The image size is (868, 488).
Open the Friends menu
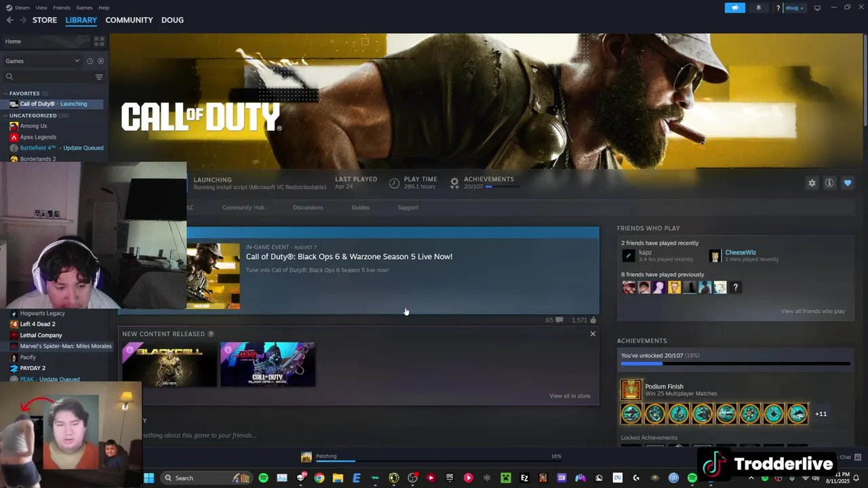tap(62, 7)
